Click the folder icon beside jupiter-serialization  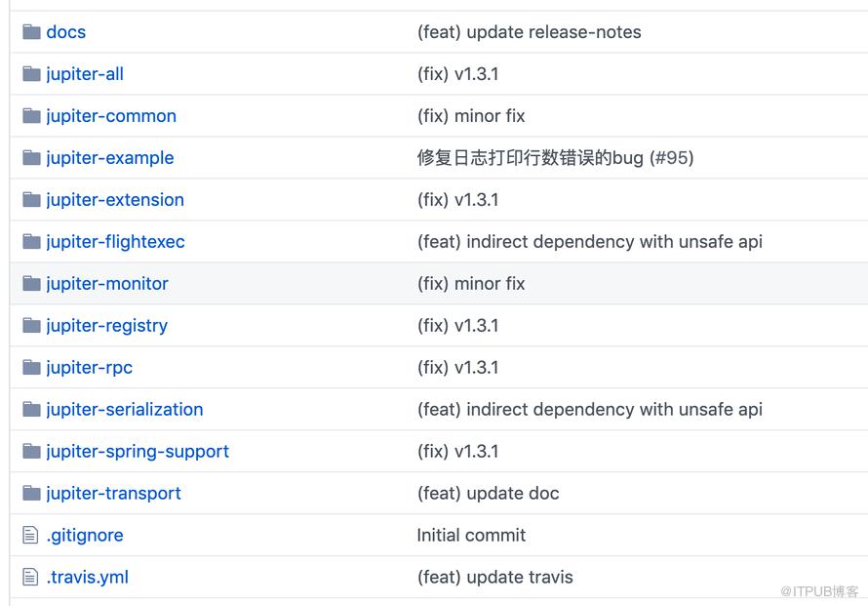(31, 409)
